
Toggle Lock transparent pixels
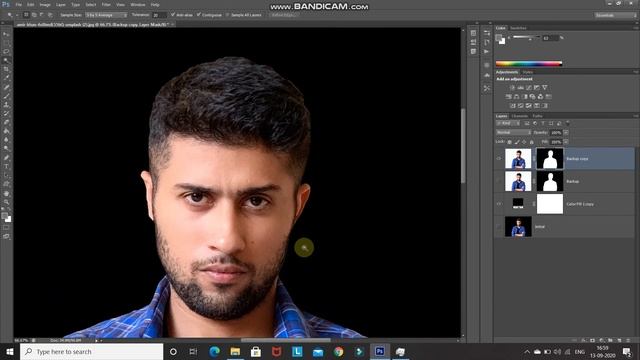(x=509, y=142)
